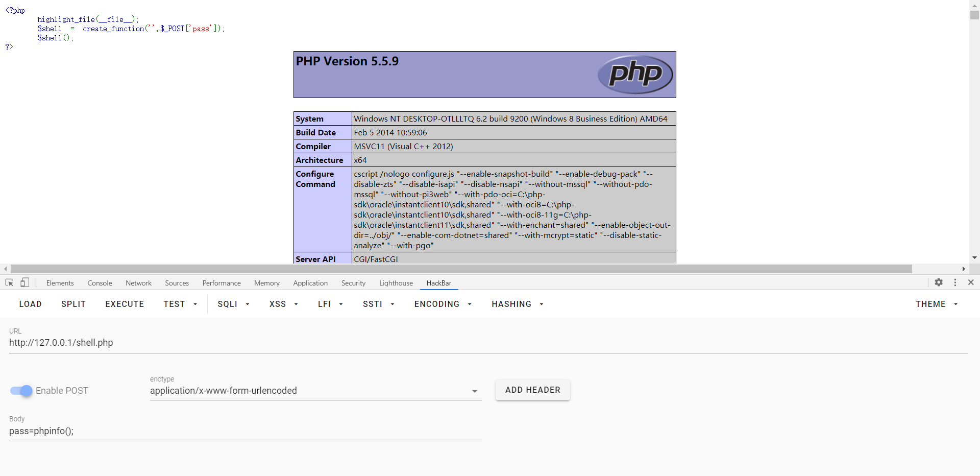Expand the ENCODING dropdown menu

coord(443,304)
